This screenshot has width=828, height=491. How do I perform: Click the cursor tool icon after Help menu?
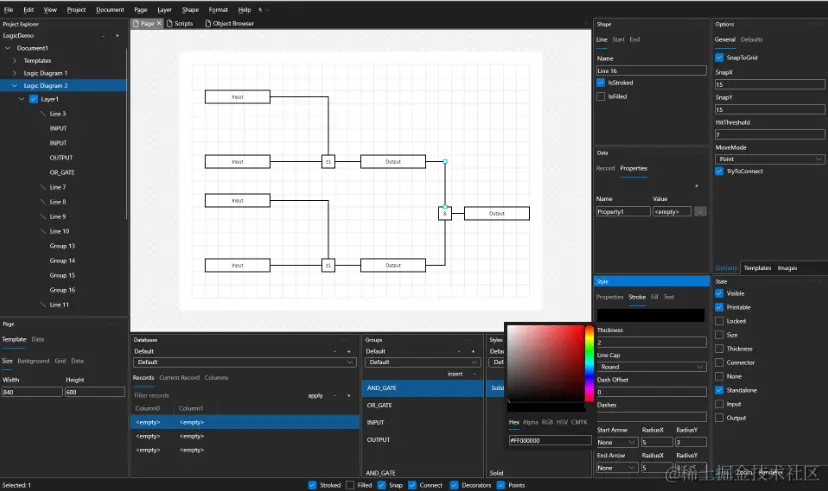[260, 10]
